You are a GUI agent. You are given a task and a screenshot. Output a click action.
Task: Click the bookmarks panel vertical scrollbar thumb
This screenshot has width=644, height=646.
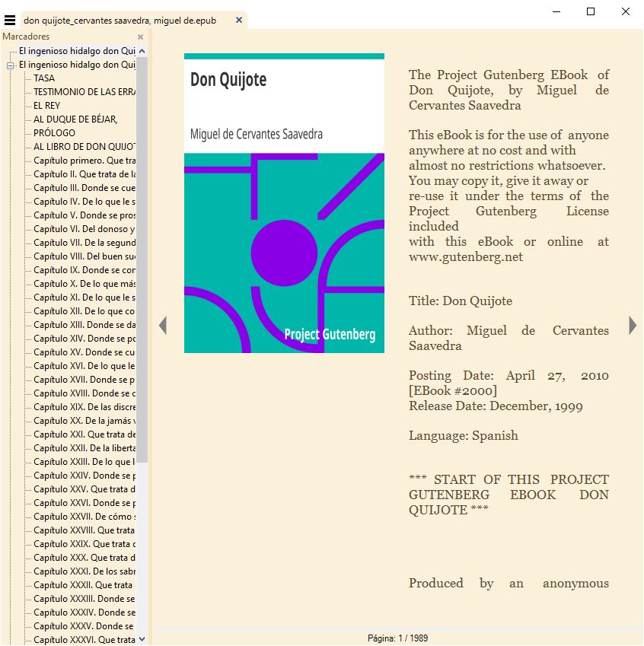coord(142,259)
